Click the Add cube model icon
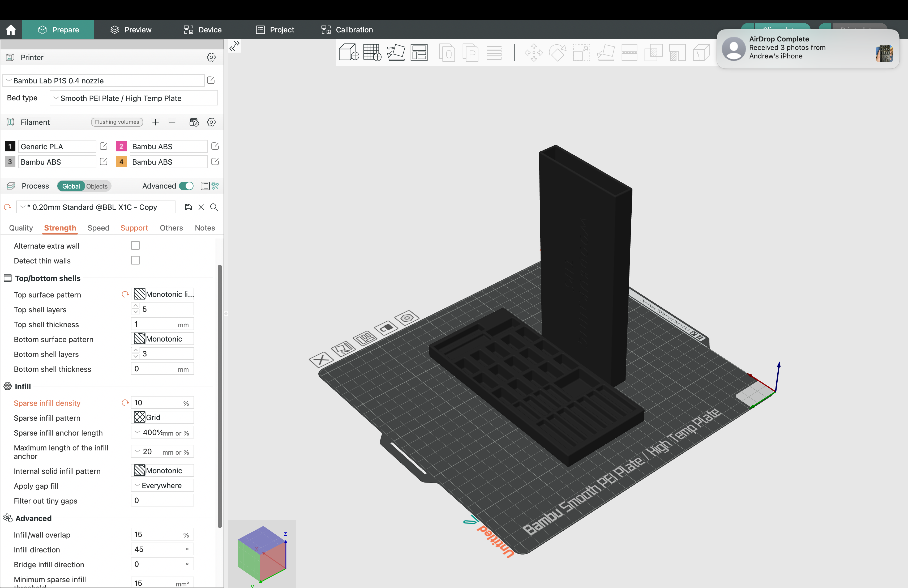The height and width of the screenshot is (588, 908). tap(349, 52)
